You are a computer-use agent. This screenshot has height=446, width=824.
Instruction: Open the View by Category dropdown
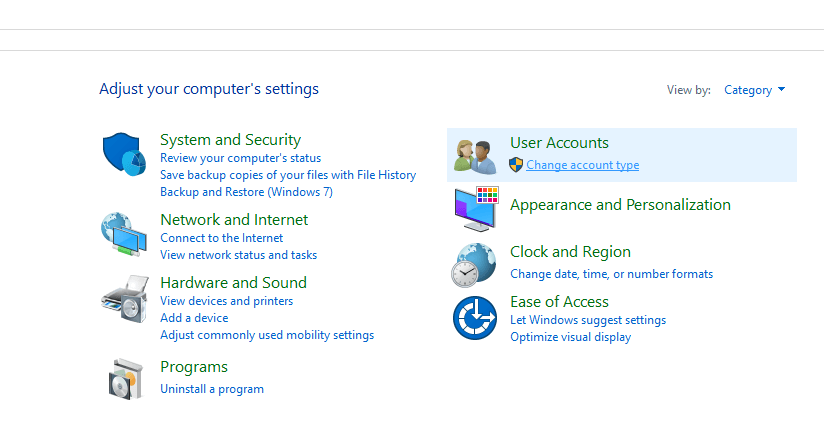(x=754, y=90)
